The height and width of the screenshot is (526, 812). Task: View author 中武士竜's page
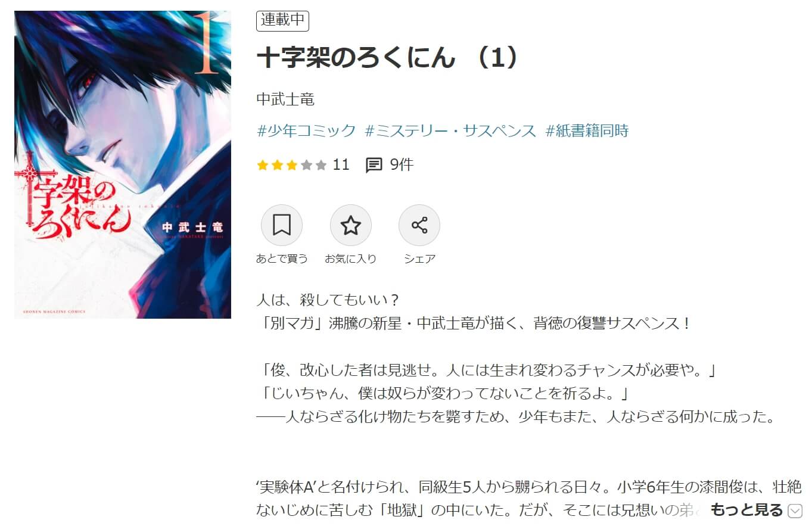(285, 99)
